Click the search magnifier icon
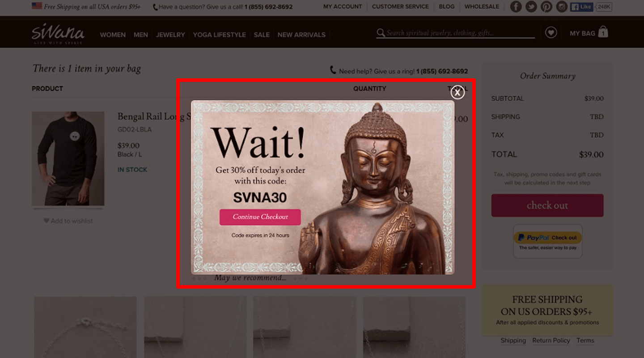644x358 pixels. (381, 33)
